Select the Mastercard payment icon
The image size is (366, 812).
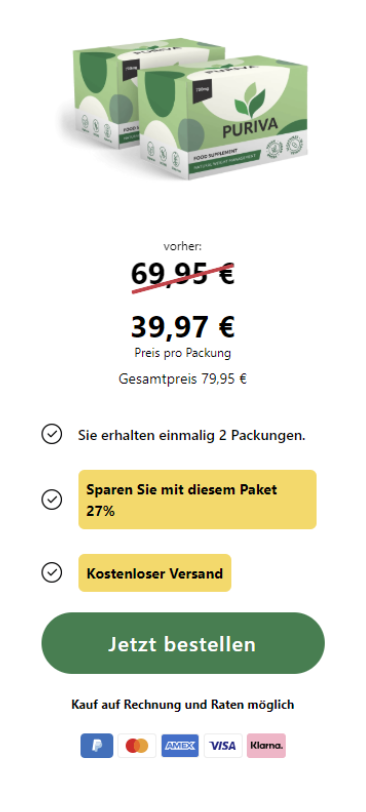click(137, 746)
